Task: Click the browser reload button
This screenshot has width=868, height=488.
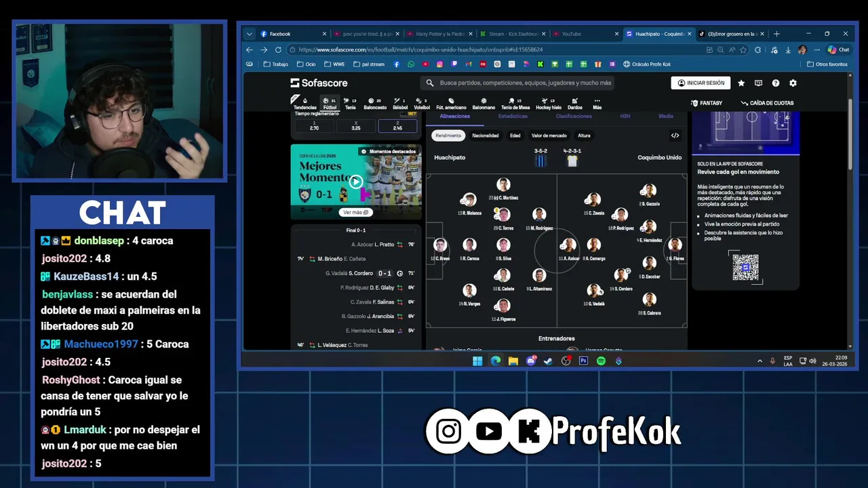Action: [279, 49]
